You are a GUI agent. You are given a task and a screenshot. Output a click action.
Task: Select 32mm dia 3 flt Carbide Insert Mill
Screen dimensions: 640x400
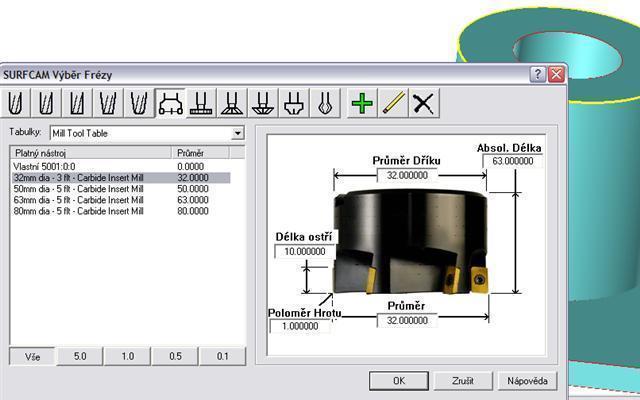point(121,178)
